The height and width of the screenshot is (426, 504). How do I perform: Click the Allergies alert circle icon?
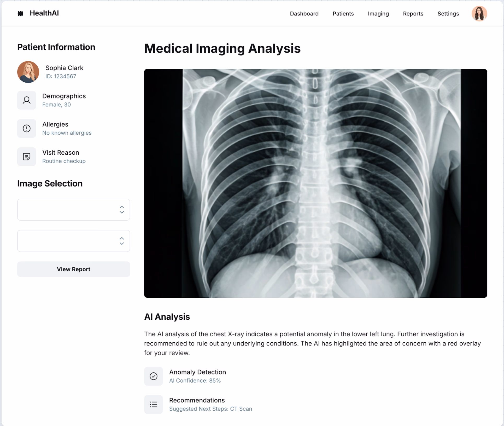click(26, 128)
